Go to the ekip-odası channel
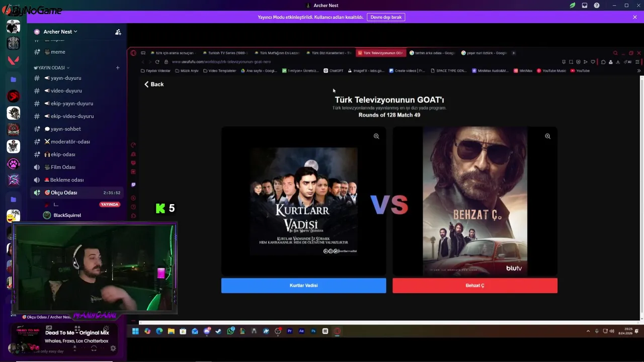 point(76,154)
